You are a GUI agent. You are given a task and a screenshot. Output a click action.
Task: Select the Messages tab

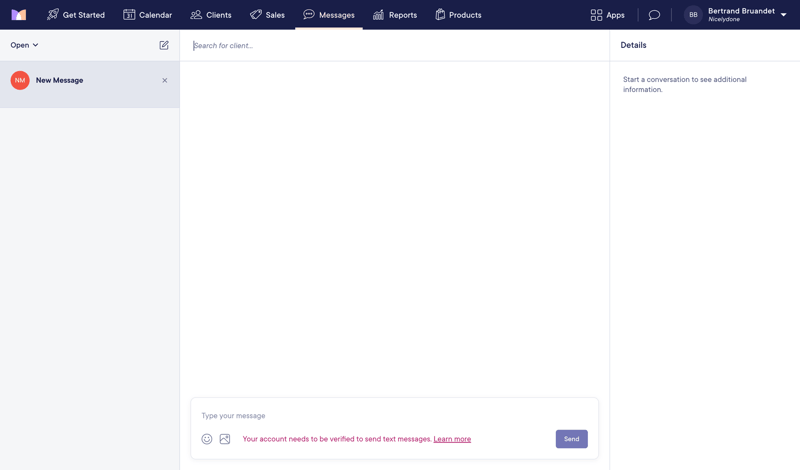point(329,15)
